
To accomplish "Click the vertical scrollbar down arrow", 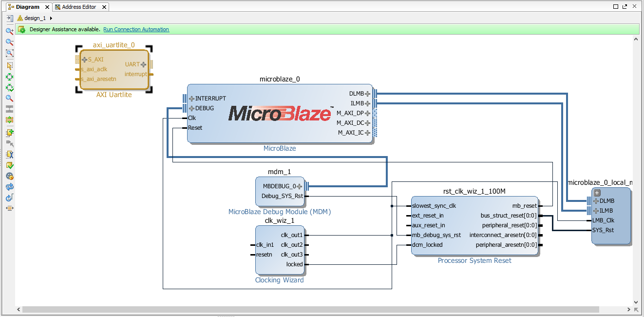I will 636,302.
